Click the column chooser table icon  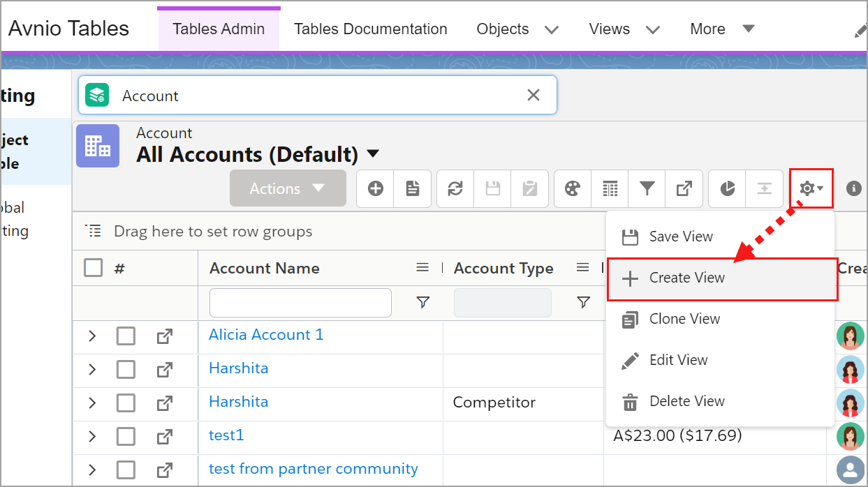click(610, 188)
